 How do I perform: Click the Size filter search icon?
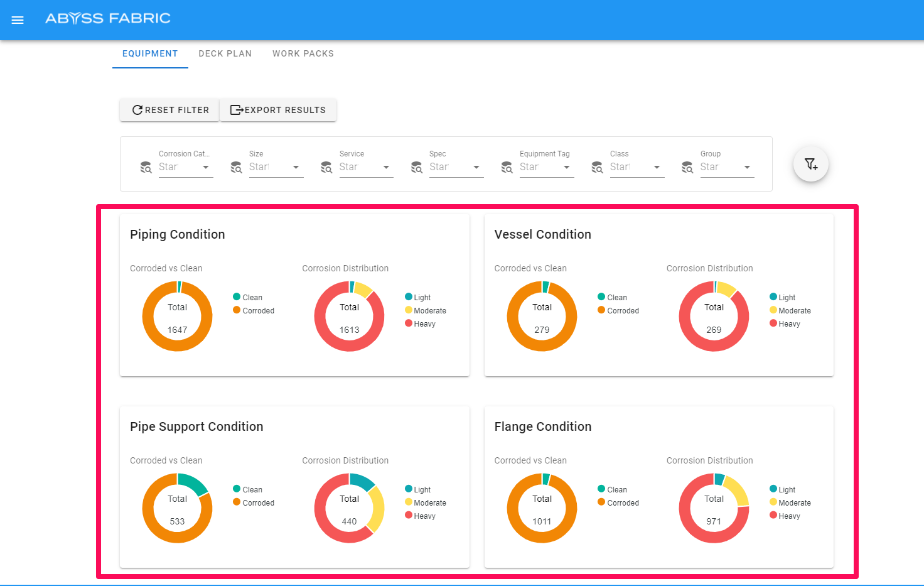236,168
